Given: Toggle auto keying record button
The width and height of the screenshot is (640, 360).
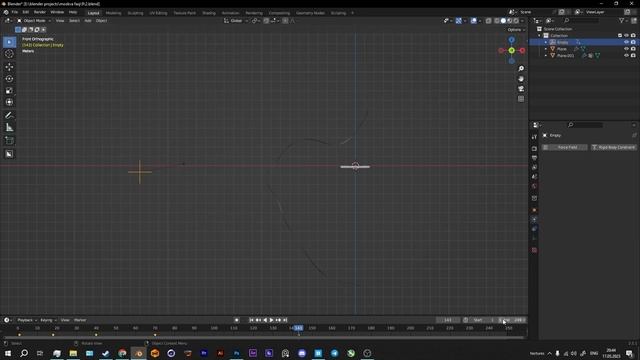Looking at the screenshot, I should 236,320.
